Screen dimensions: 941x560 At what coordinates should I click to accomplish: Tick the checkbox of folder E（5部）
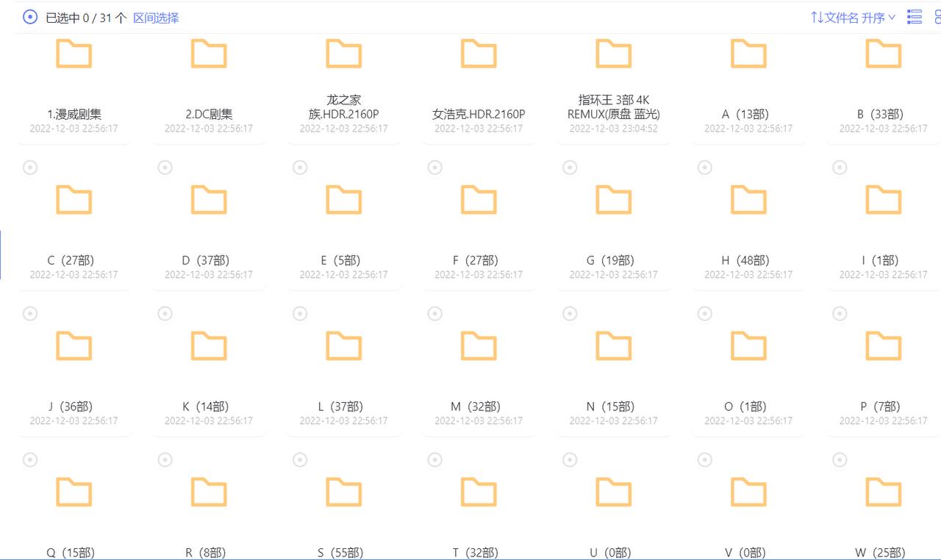tap(300, 168)
